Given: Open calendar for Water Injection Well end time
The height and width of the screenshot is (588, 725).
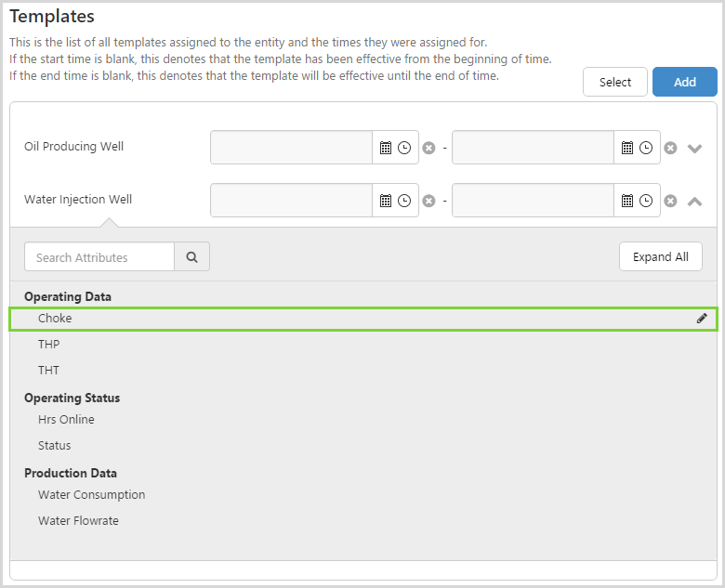Looking at the screenshot, I should tap(627, 201).
